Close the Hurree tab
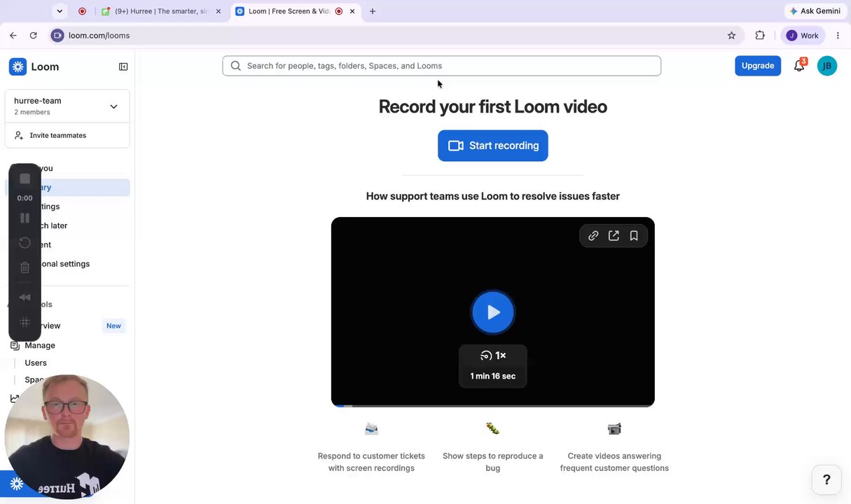 [219, 11]
